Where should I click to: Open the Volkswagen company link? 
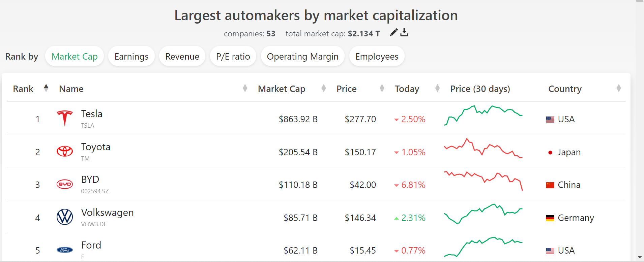pyautogui.click(x=107, y=212)
